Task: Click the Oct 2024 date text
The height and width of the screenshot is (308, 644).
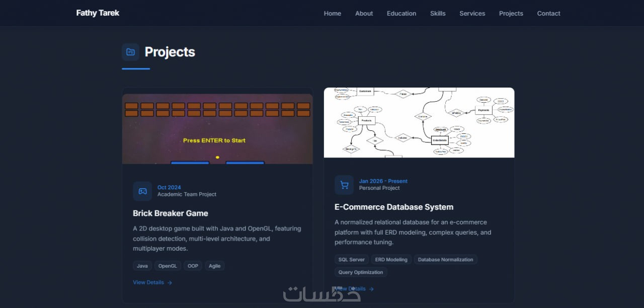Action: (x=169, y=187)
